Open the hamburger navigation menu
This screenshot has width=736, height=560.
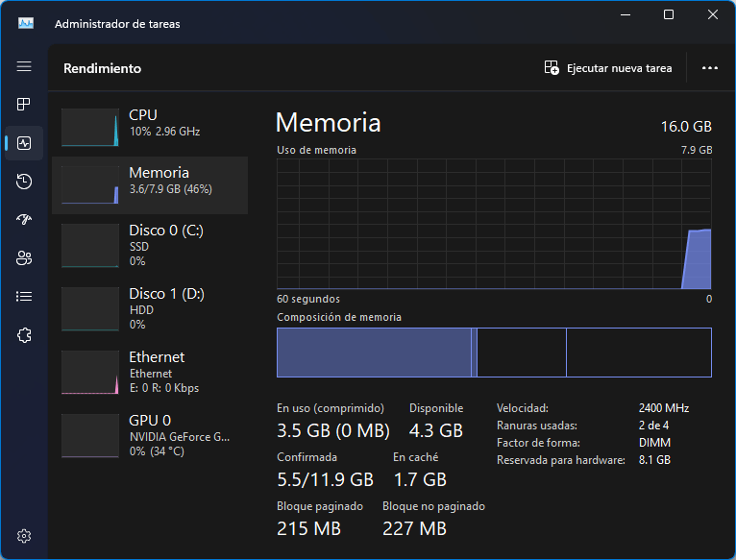point(24,66)
